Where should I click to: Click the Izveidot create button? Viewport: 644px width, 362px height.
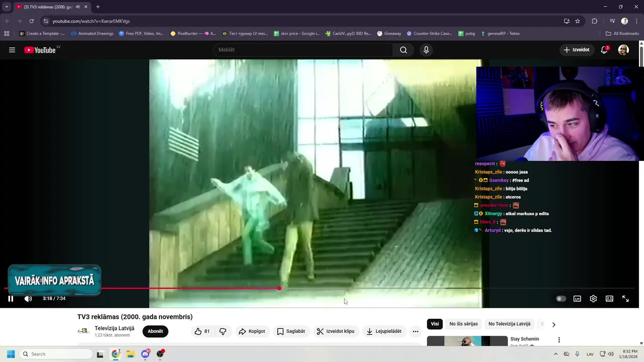point(577,50)
